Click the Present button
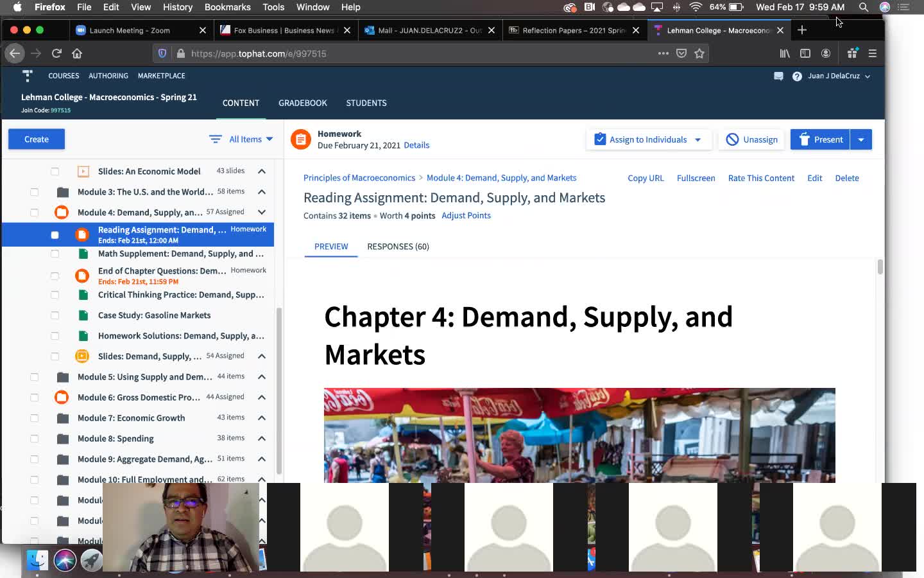Image resolution: width=924 pixels, height=578 pixels. (x=821, y=139)
